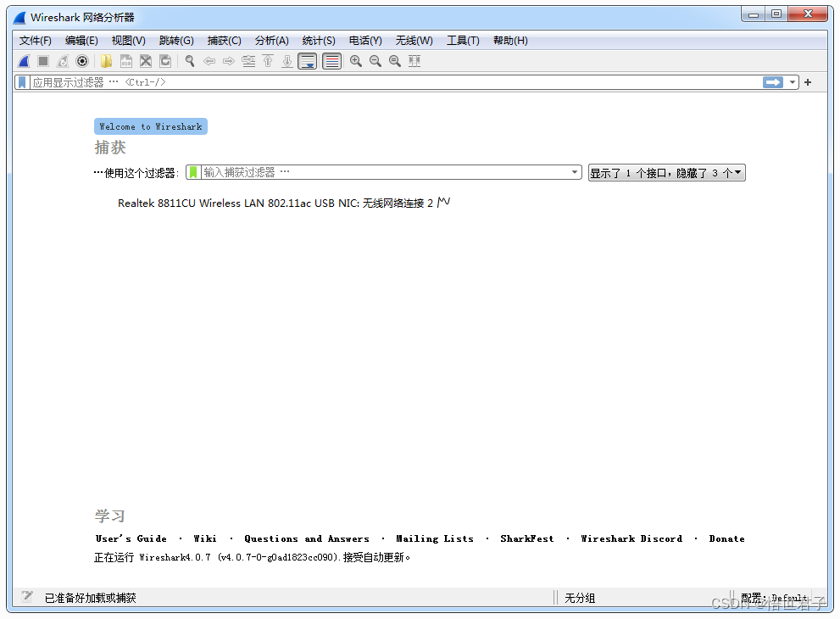840x619 pixels.
Task: Open the 跳转(G) menu
Action: 176,41
